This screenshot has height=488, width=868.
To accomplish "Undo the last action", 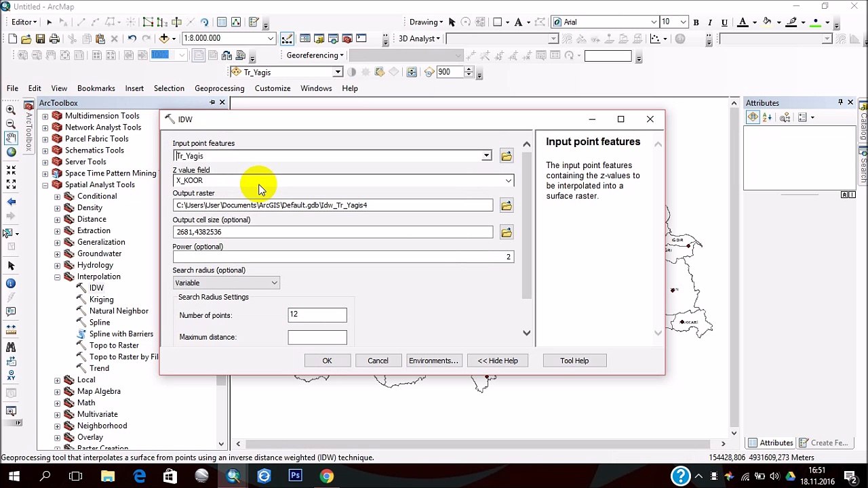I will click(132, 39).
